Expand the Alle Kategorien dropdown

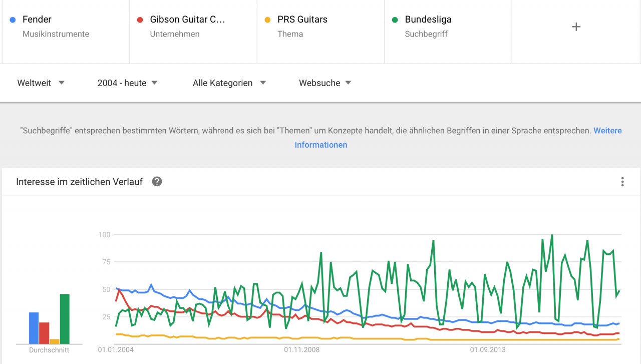[229, 83]
